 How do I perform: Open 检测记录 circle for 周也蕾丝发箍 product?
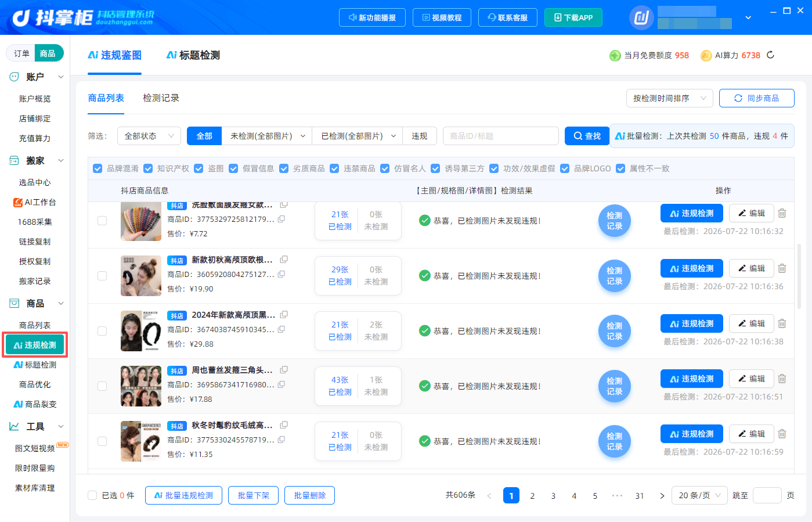[614, 386]
